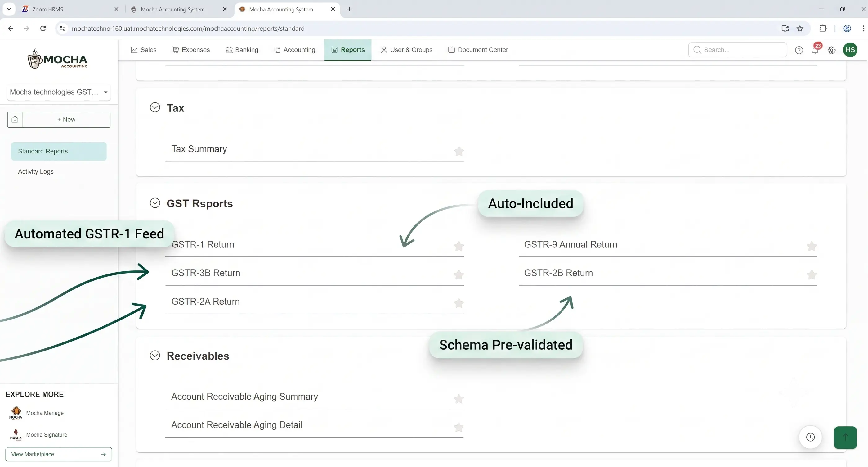868x467 pixels.
Task: Open the Expenses menu
Action: coord(191,50)
